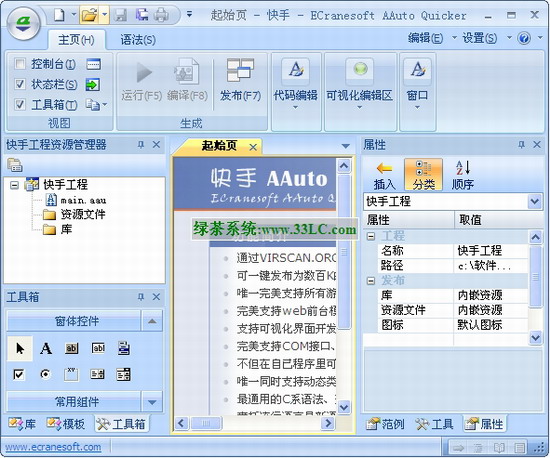550x458 pixels.
Task: Open the 代码编辑 dropdown button
Action: tap(295, 84)
